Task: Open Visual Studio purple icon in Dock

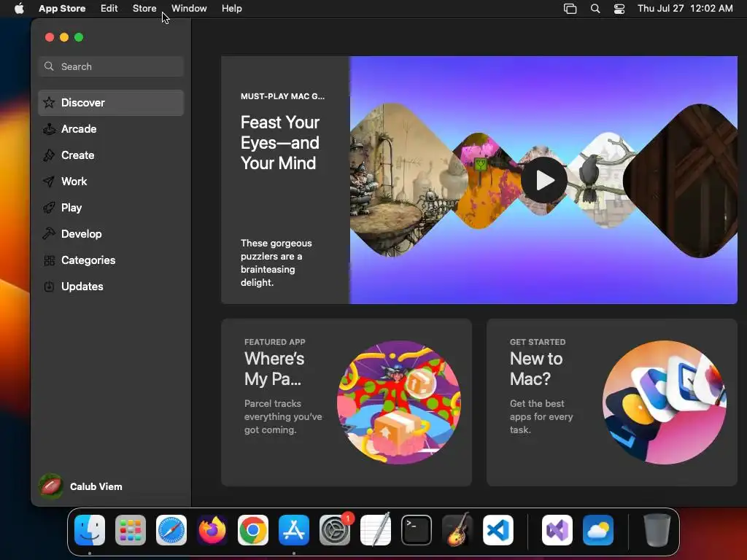Action: click(557, 530)
